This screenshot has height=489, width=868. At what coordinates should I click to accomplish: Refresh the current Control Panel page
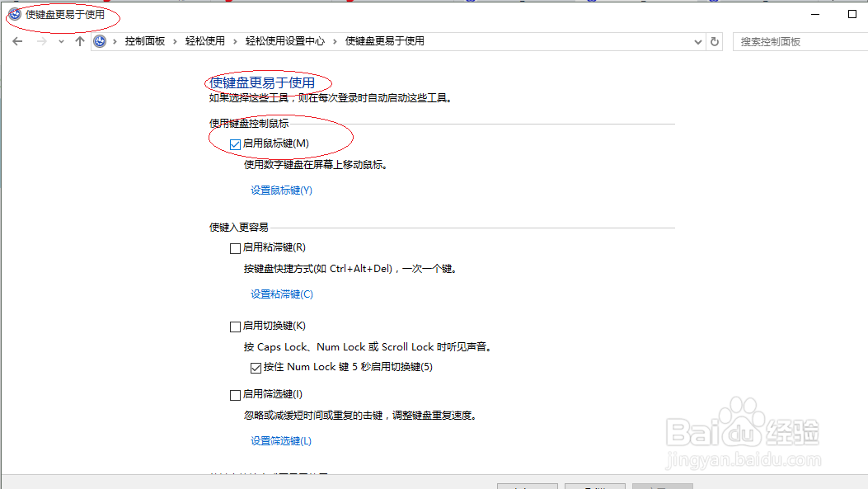(712, 40)
